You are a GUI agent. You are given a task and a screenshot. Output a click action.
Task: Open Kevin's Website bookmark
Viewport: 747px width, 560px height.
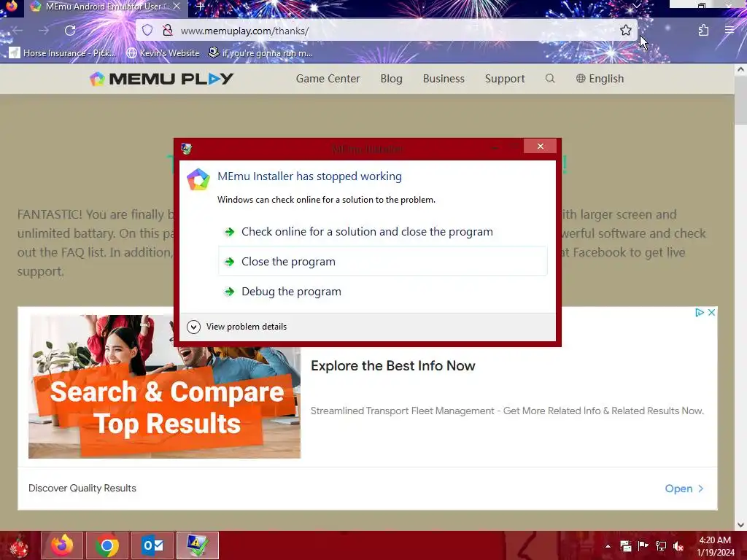pos(163,52)
